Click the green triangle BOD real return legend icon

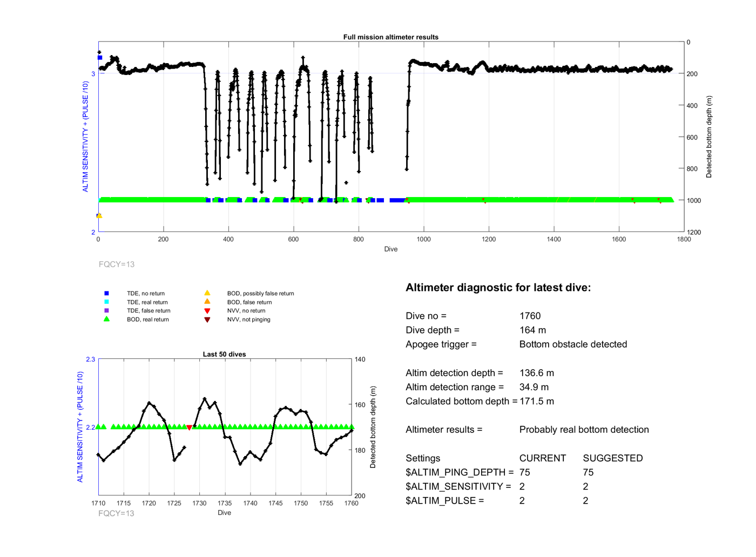(x=106, y=319)
